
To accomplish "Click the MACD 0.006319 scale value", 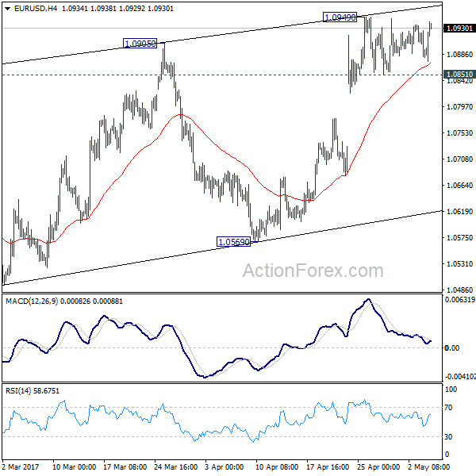I will point(460,300).
